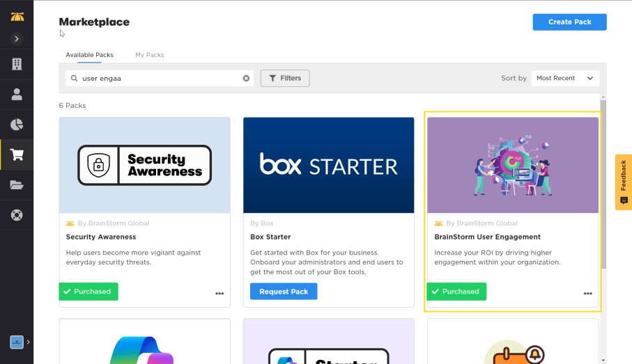Click BrainStorm User Engagement pack thumbnail
Screen dimensions: 632x364
coord(513,165)
